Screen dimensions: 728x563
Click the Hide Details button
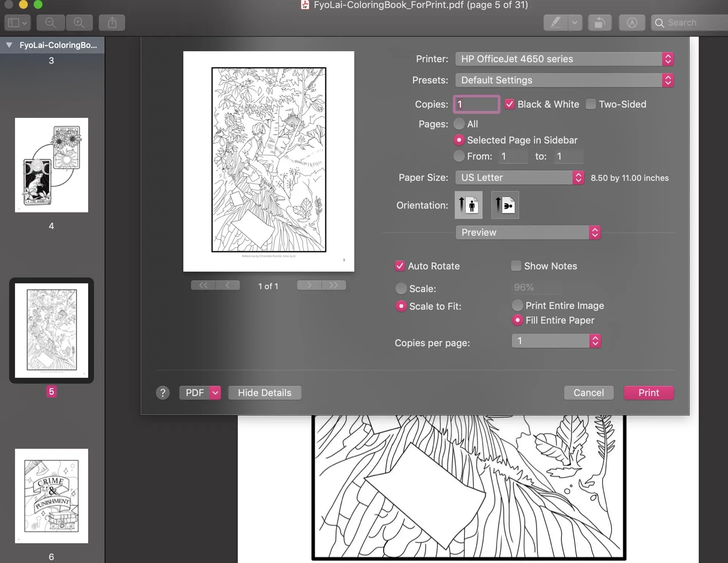point(264,393)
